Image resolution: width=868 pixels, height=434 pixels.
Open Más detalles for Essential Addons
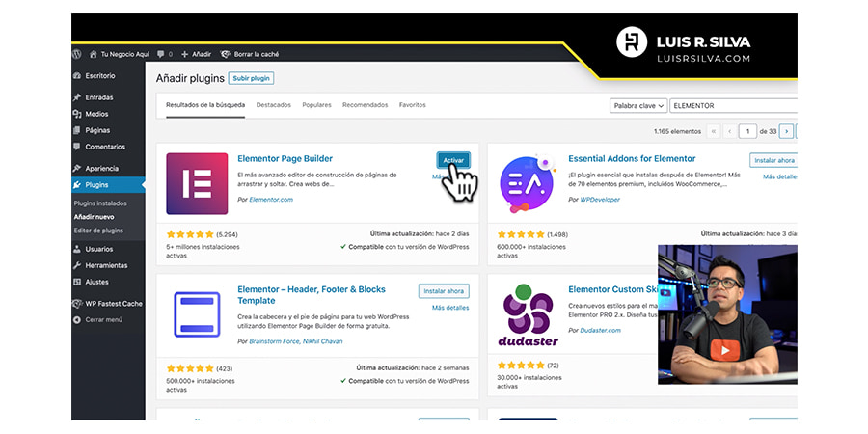[x=780, y=177]
